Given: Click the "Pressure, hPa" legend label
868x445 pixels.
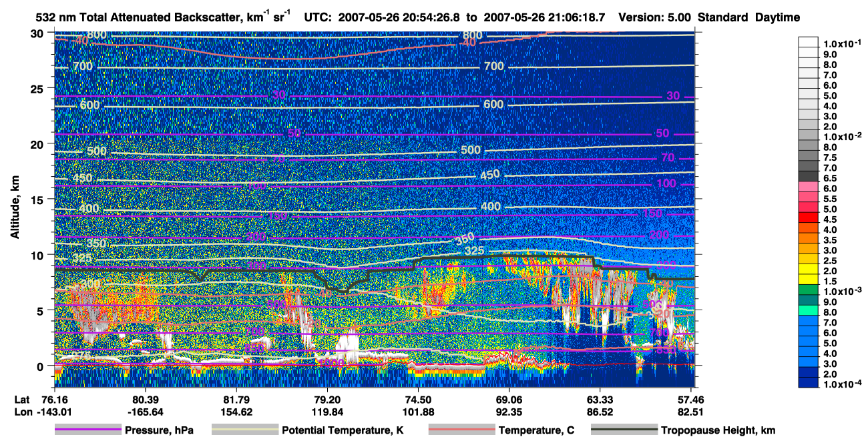Looking at the screenshot, I should 159,431.
